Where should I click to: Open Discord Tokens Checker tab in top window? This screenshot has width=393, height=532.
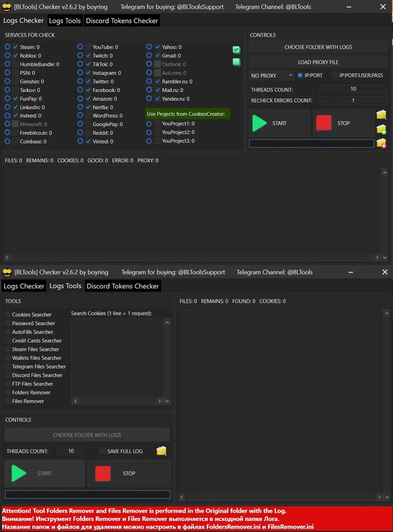tap(122, 21)
